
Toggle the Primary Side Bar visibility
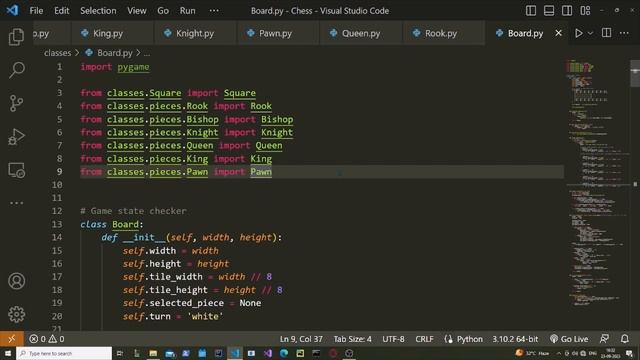point(531,11)
